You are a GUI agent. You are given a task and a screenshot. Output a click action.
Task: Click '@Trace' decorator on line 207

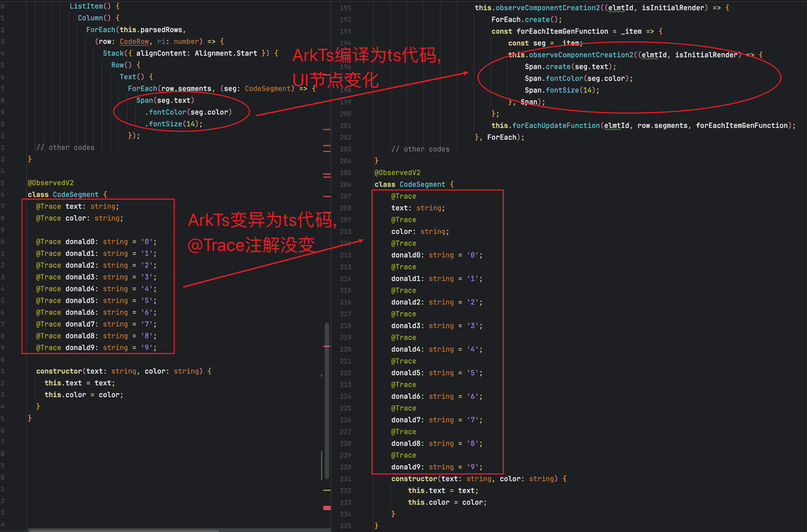(403, 197)
